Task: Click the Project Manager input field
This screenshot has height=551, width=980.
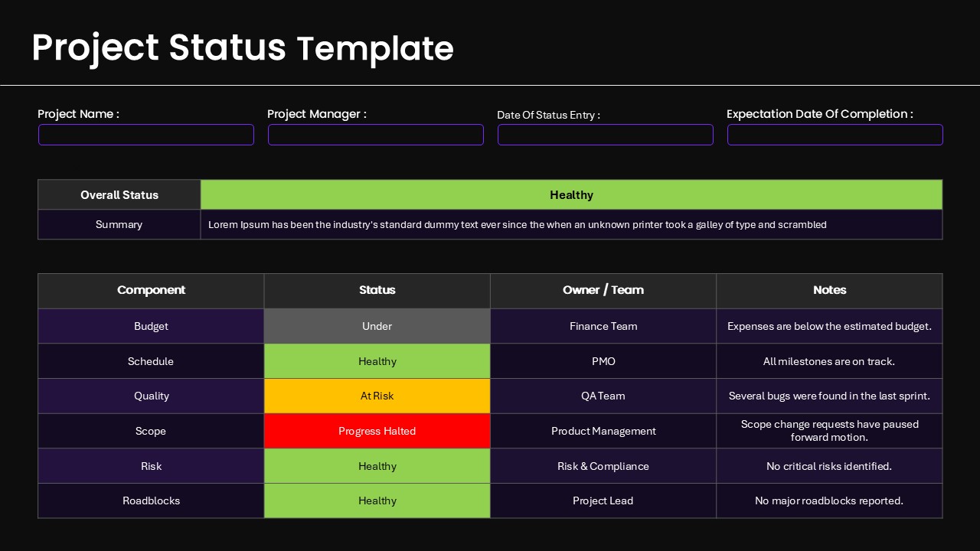Action: [x=376, y=135]
